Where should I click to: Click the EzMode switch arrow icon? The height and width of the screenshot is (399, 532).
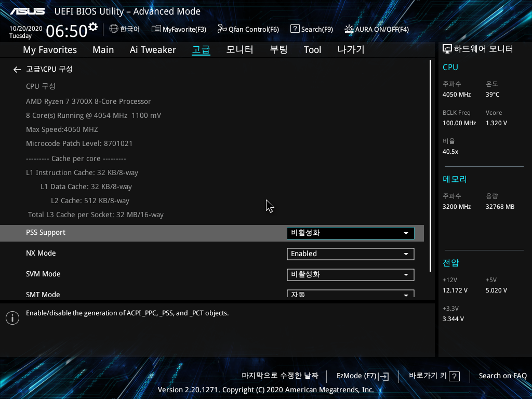383,376
